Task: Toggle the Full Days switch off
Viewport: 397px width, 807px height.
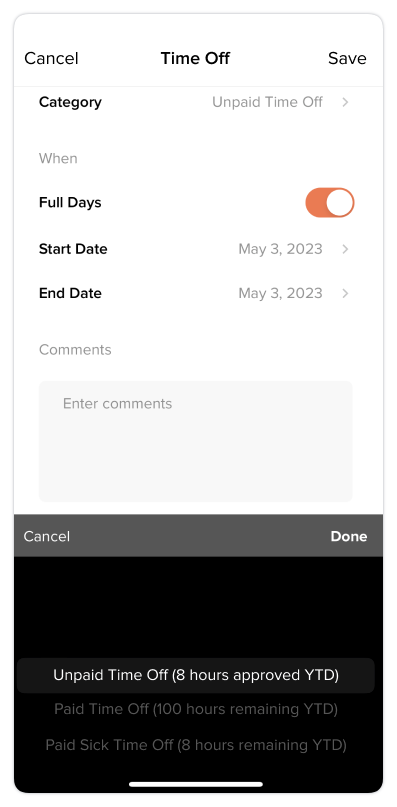Action: tap(330, 202)
